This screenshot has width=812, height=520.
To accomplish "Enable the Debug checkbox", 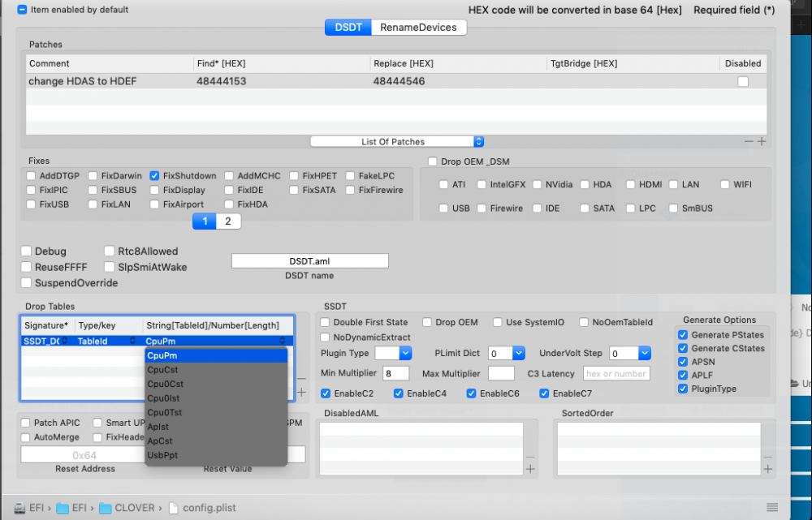I will 27,251.
